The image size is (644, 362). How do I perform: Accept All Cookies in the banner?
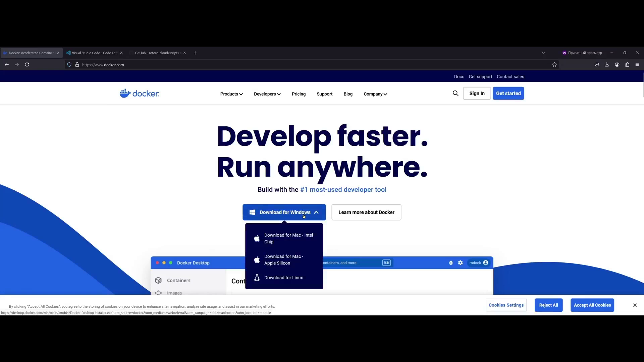(592, 305)
